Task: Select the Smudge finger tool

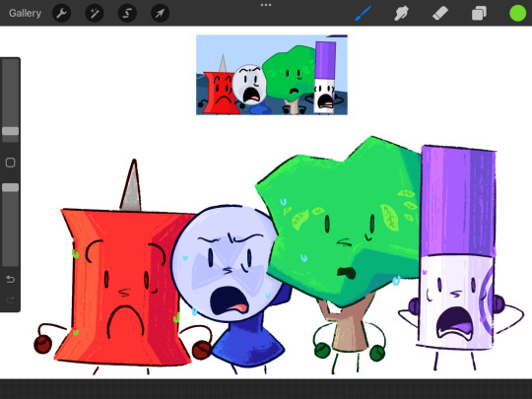Action: pos(401,13)
